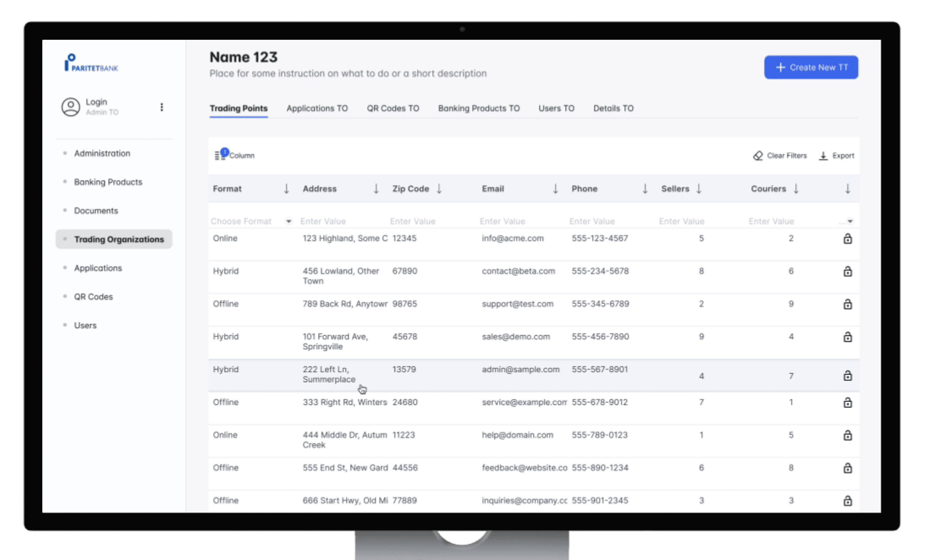Toggle lock for the 456 Lowland row
The width and height of the screenshot is (935, 560).
point(848,272)
